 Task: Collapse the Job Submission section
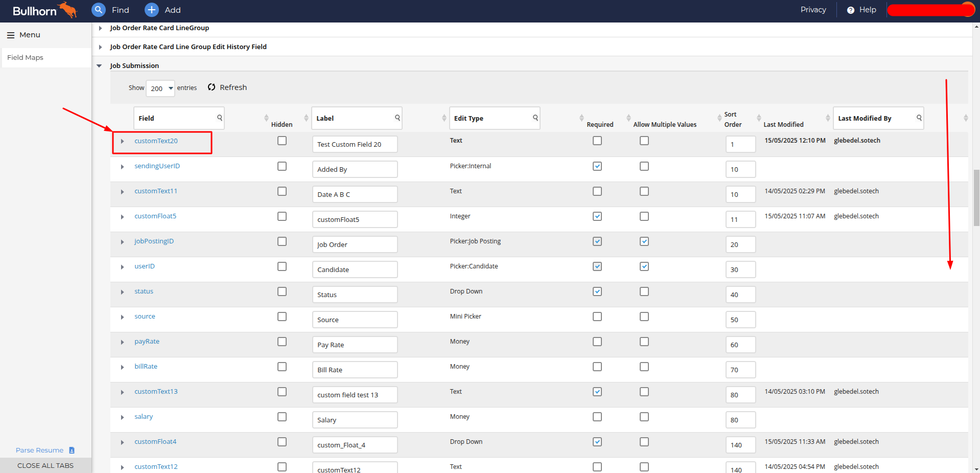99,66
